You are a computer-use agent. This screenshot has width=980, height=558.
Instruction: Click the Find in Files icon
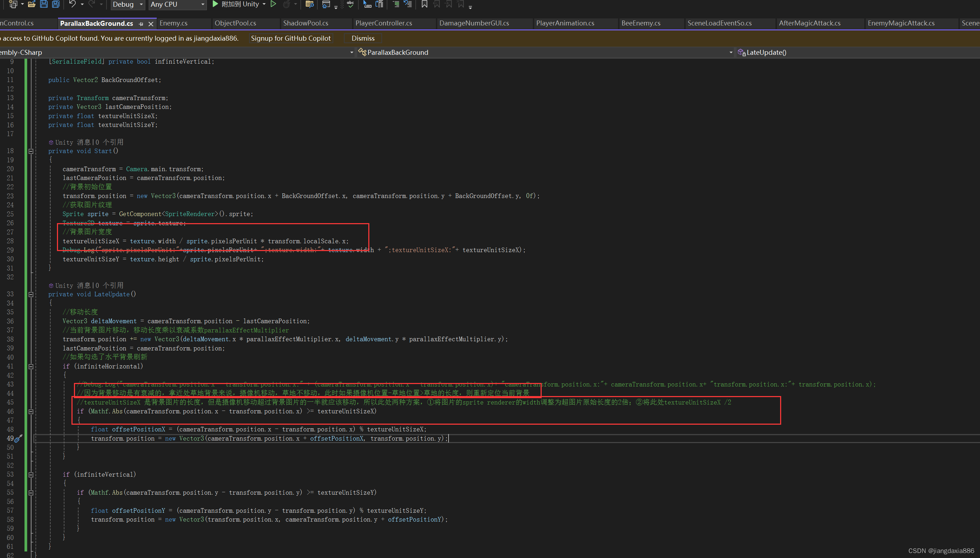[x=309, y=4]
